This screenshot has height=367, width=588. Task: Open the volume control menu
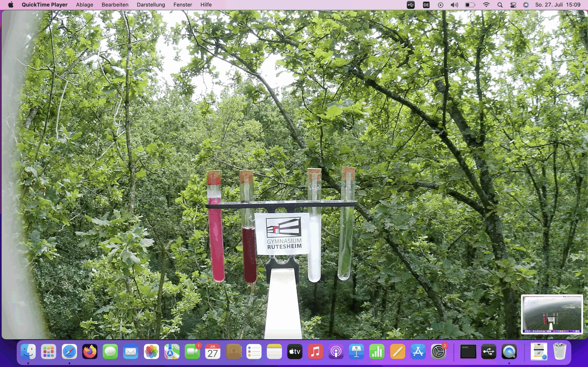pos(454,5)
